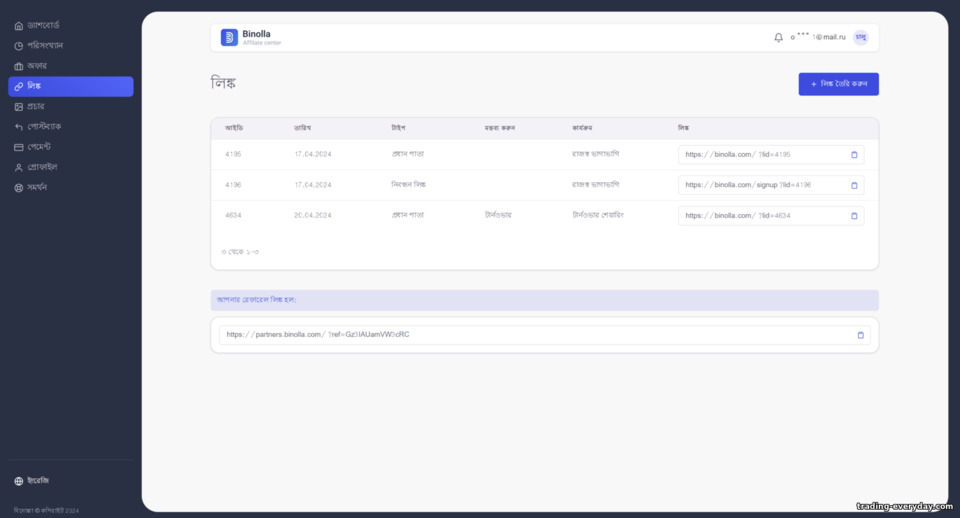
Task: Open the Offers briefcase icon
Action: point(18,66)
